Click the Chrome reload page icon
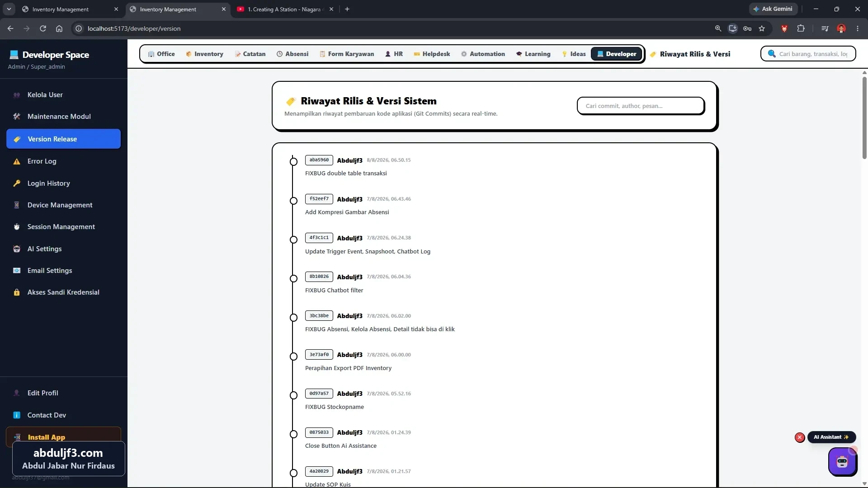 coord(43,28)
